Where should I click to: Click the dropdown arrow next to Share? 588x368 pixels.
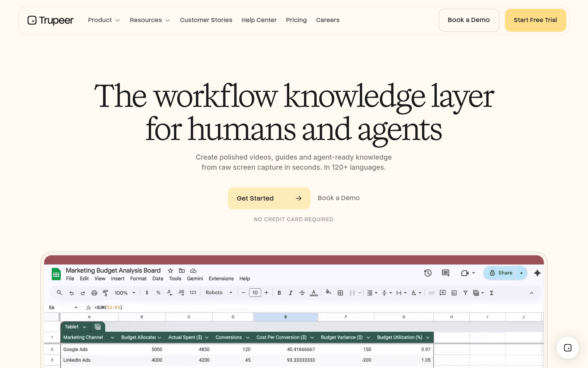click(521, 273)
